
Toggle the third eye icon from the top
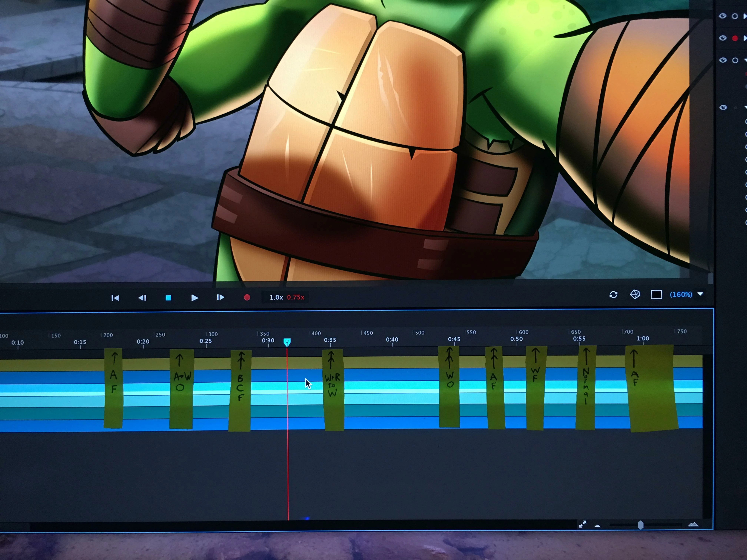(x=723, y=60)
